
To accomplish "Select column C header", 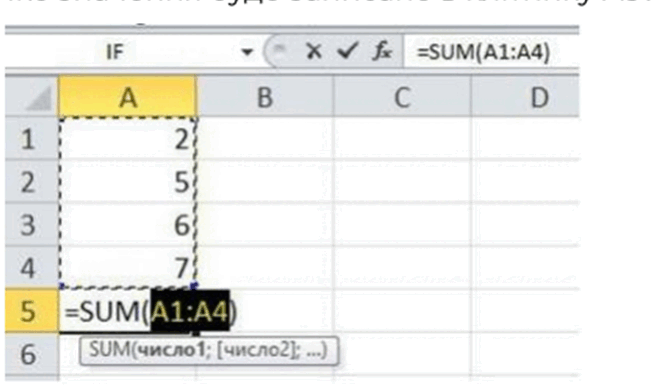I will pos(402,97).
